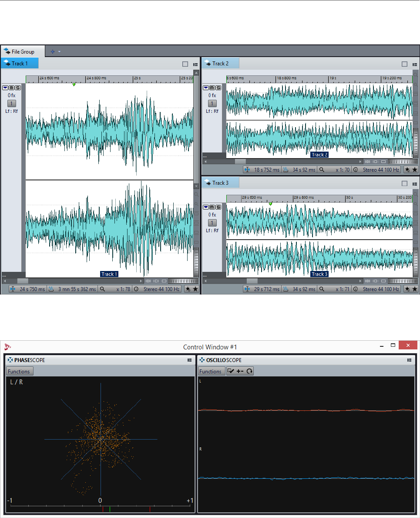Click the 0 fx label on Track 1
Image resolution: width=420 pixels, height=518 pixels.
click(x=12, y=95)
